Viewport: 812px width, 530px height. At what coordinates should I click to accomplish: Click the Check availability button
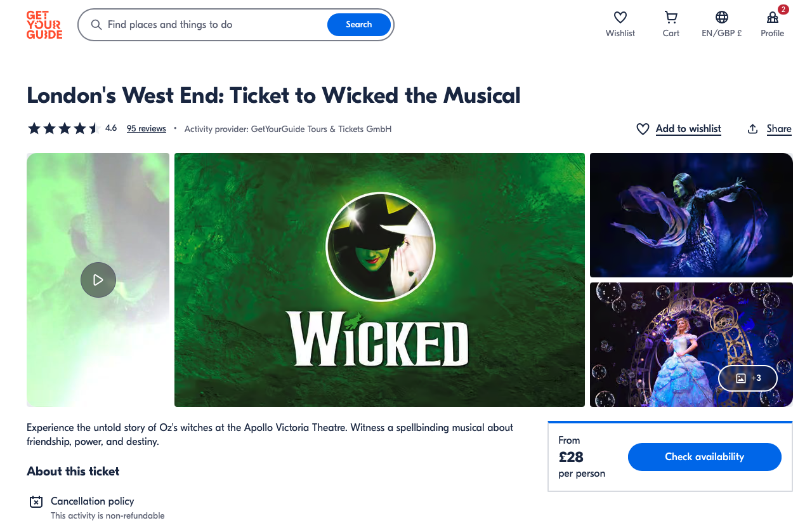704,456
